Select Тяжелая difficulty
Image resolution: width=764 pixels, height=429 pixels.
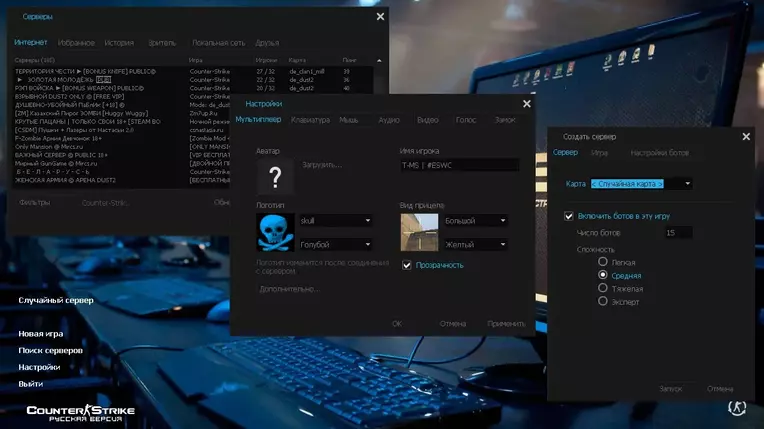coord(603,288)
